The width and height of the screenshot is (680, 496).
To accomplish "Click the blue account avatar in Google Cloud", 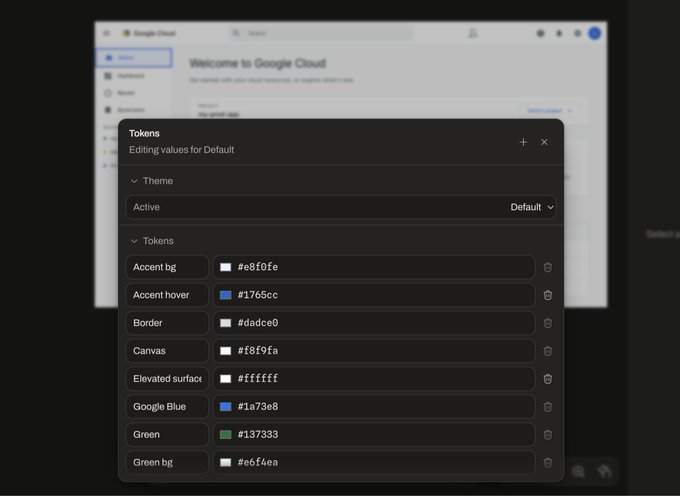I will [595, 33].
